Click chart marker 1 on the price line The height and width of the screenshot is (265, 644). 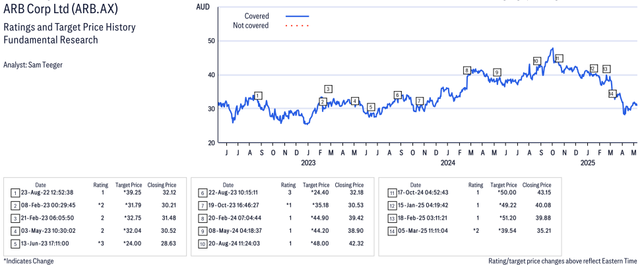coord(257,96)
